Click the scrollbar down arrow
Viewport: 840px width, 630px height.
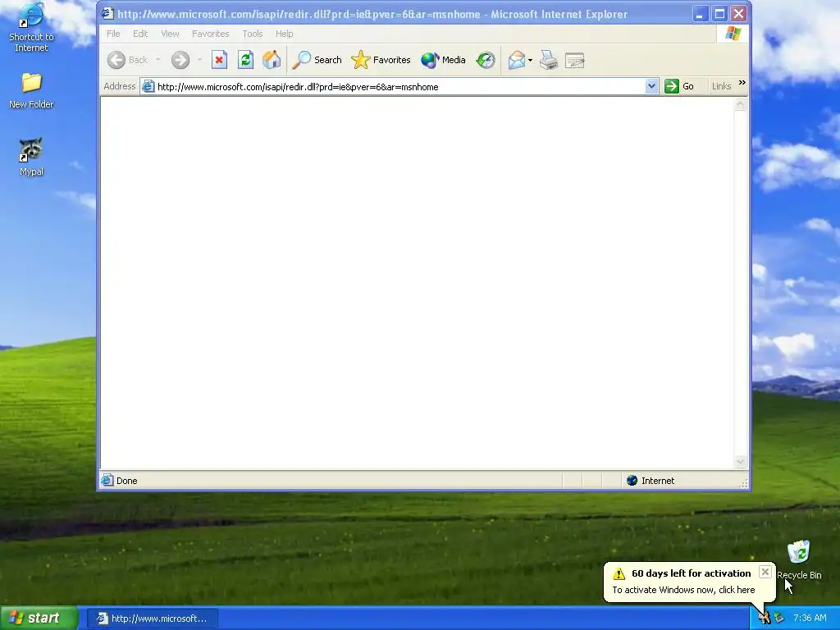point(741,461)
